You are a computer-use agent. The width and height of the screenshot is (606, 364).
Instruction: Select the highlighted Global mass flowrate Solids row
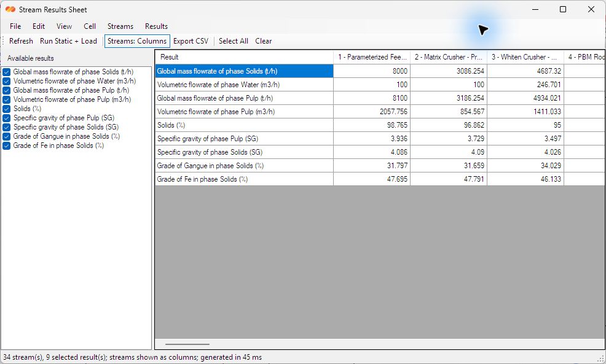[244, 71]
